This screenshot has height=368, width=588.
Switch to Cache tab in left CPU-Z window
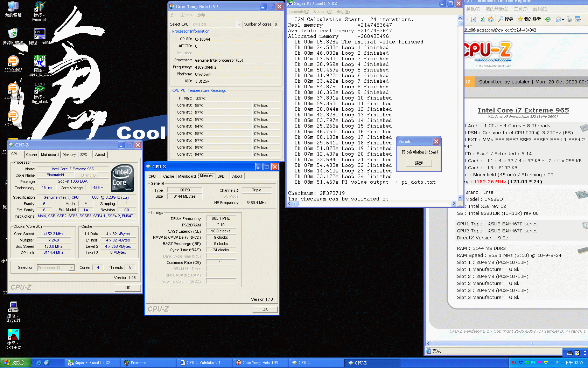point(31,155)
